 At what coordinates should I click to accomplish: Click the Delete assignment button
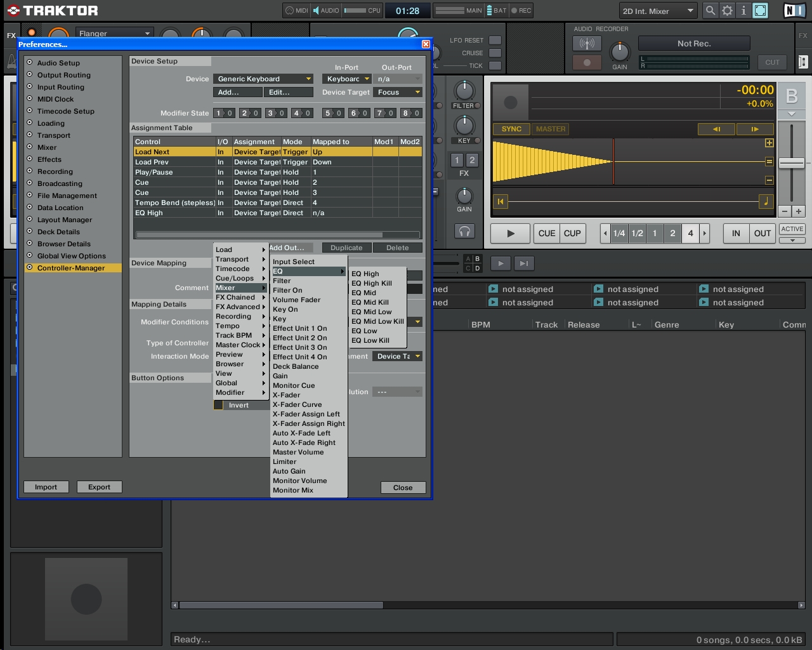[x=398, y=248]
